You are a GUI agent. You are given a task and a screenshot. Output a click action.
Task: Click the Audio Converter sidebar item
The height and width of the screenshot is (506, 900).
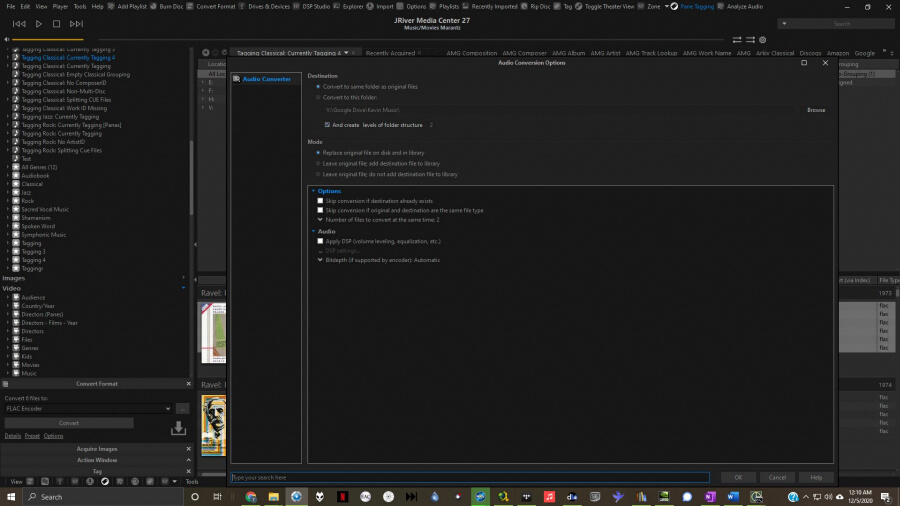coord(266,79)
